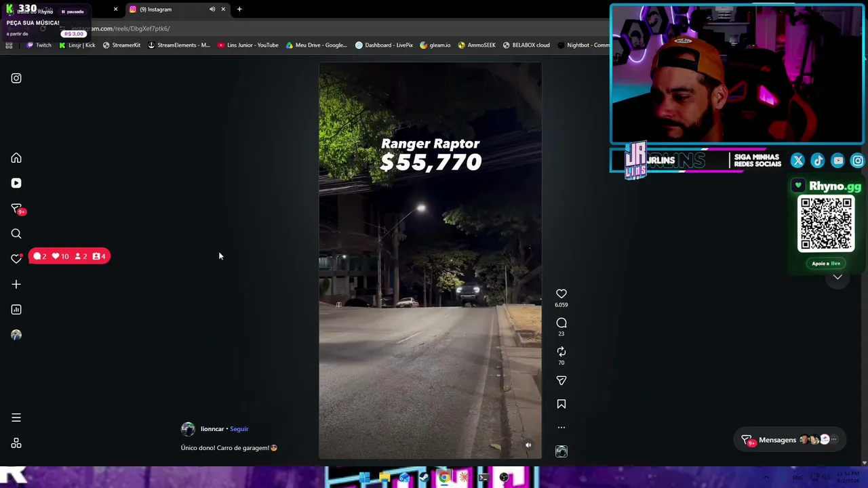The height and width of the screenshot is (488, 868).
Task: Open the floating Mensagens chat panel
Action: point(789,440)
